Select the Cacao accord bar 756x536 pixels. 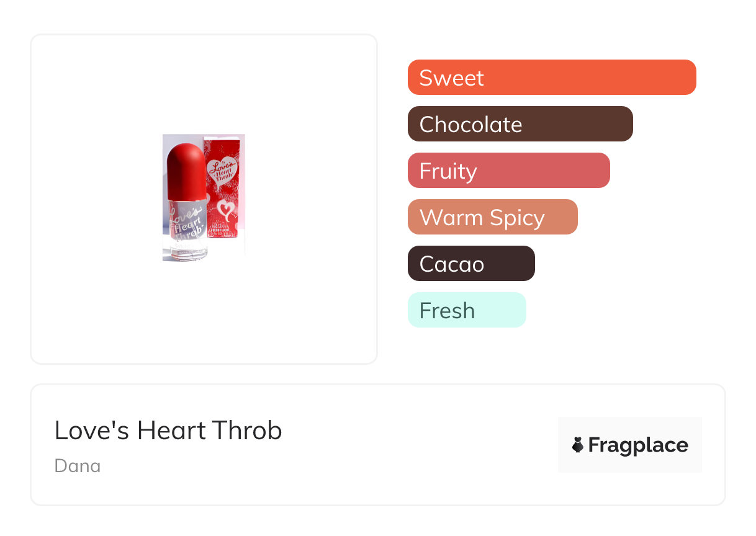point(470,264)
